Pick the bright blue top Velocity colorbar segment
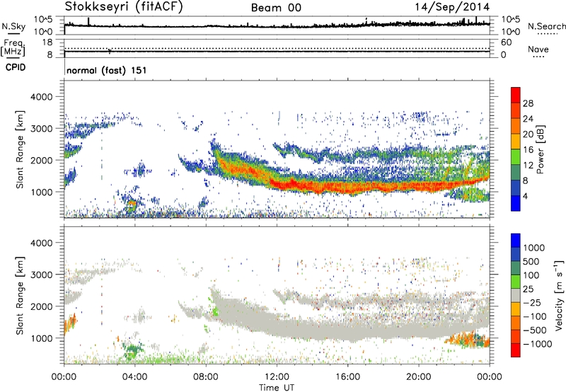This screenshot has width=566, height=392. (516, 241)
